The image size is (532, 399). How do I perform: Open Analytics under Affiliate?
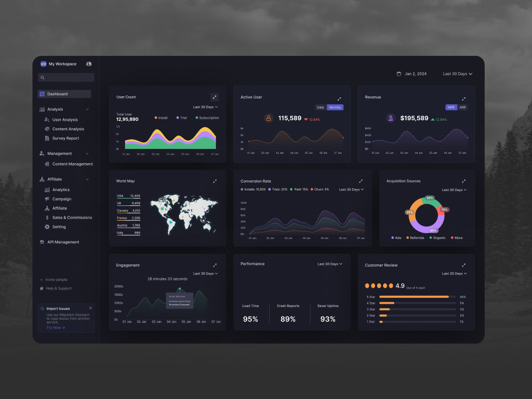coord(61,190)
